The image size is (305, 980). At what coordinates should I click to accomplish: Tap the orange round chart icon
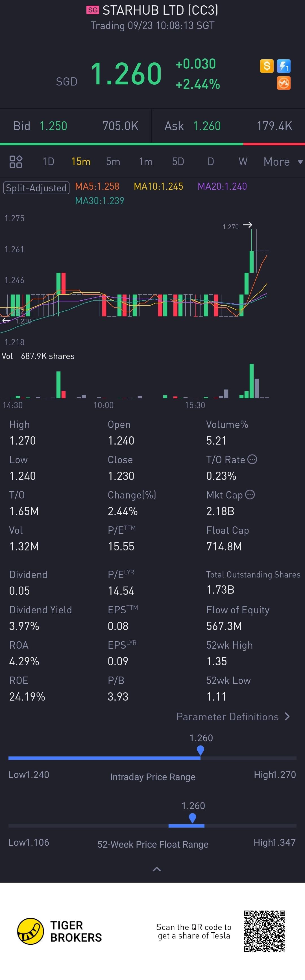coord(284,83)
